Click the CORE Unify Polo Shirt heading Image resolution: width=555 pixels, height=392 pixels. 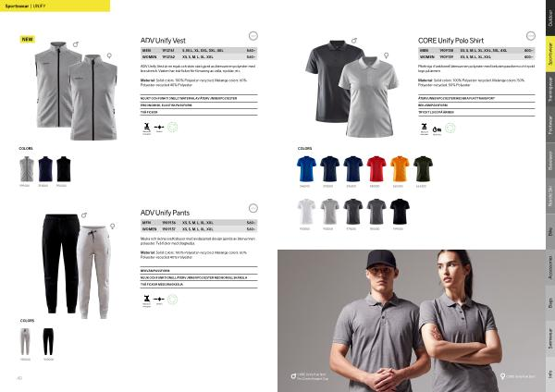tap(450, 41)
